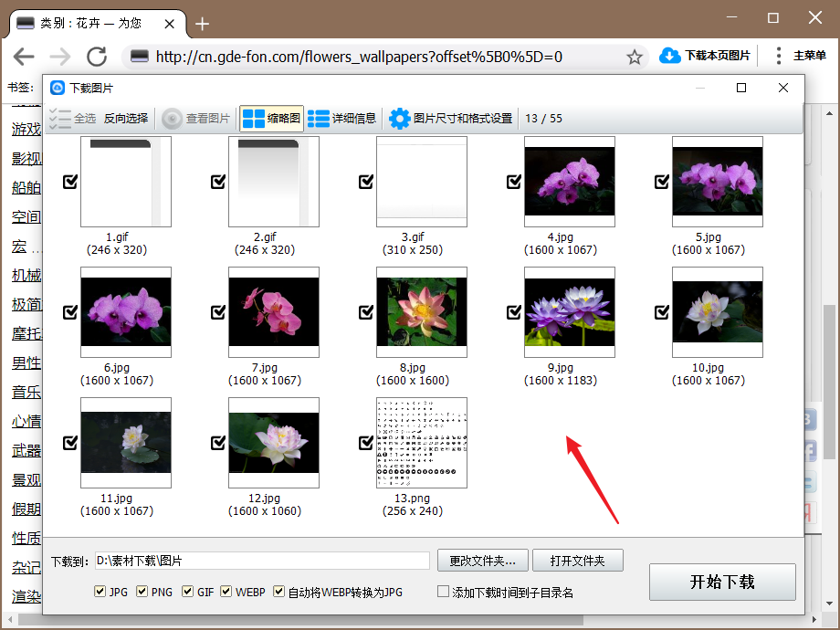
Task: Uncheck the checkbox for 11.jpg
Action: tap(70, 443)
